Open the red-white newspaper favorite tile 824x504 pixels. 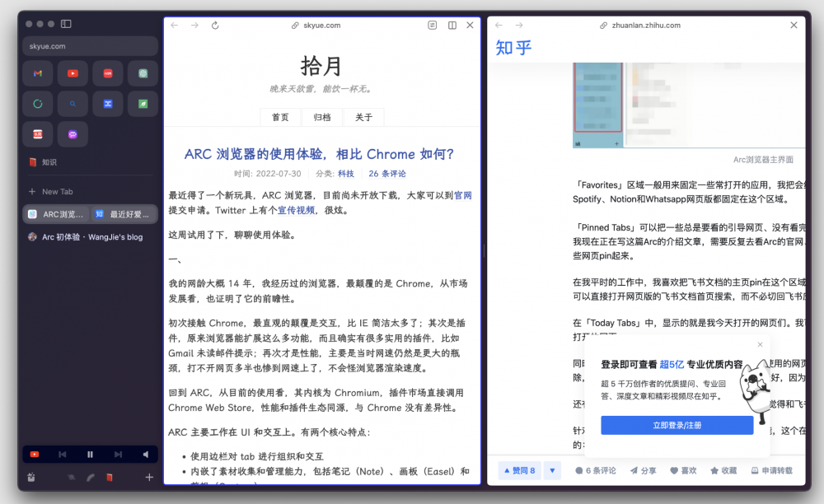coord(37,134)
